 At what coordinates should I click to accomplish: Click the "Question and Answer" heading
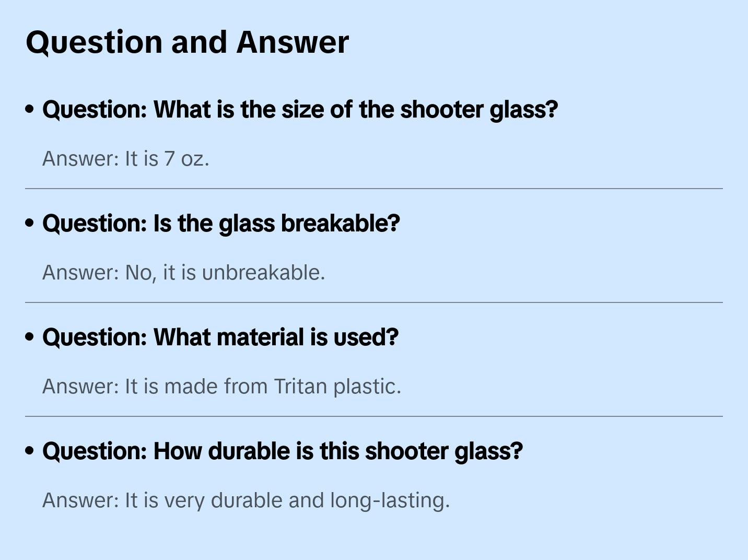[x=187, y=42]
